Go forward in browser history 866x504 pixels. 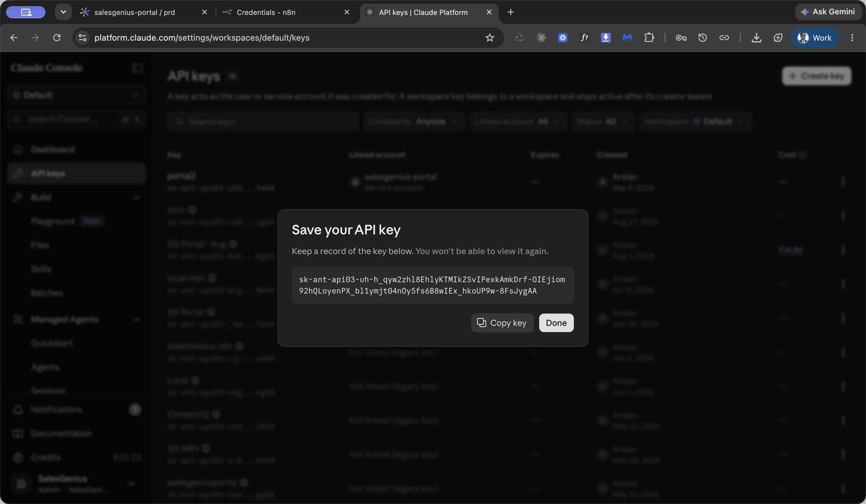coord(35,37)
